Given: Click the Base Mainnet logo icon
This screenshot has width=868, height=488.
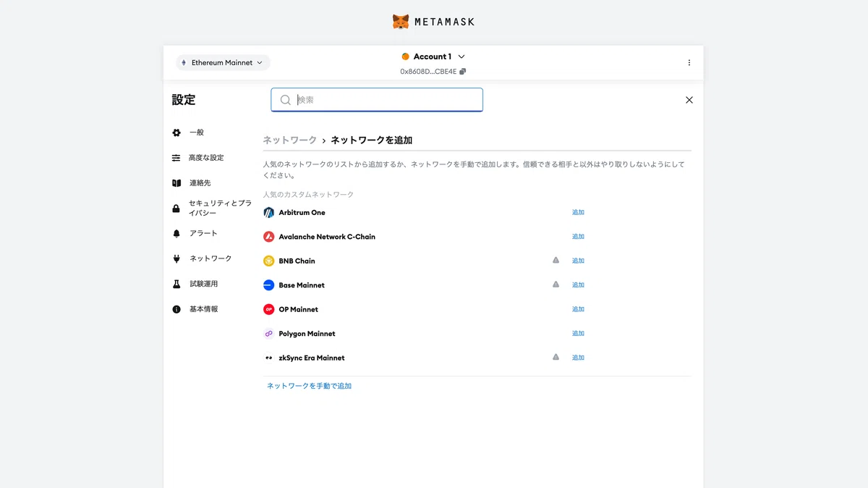Looking at the screenshot, I should pyautogui.click(x=269, y=285).
